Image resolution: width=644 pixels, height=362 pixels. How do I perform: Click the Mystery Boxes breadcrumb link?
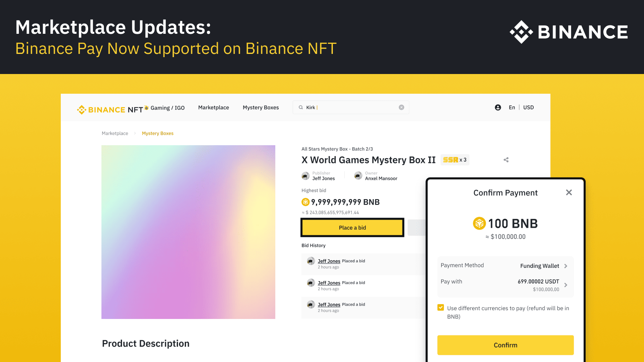click(158, 134)
